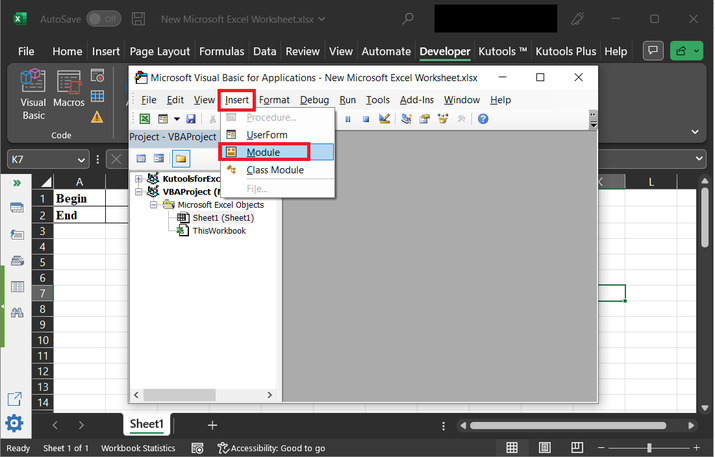Click Use Relative References icon

[x=97, y=96]
